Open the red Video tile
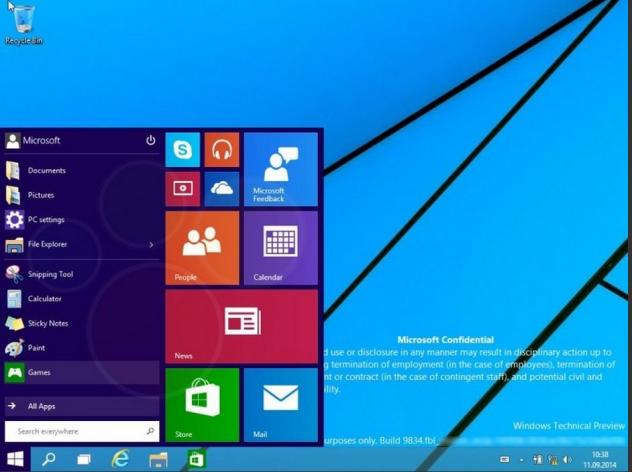632x472 pixels. pyautogui.click(x=183, y=188)
